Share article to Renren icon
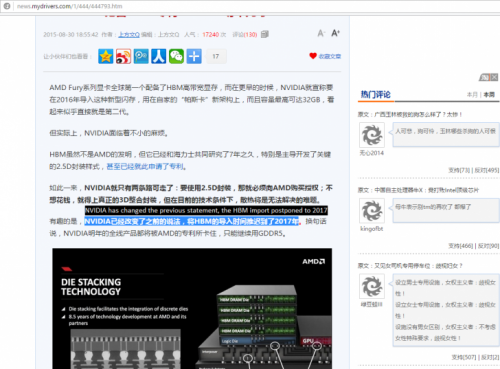This screenshot has height=369, width=500. pyautogui.click(x=159, y=56)
